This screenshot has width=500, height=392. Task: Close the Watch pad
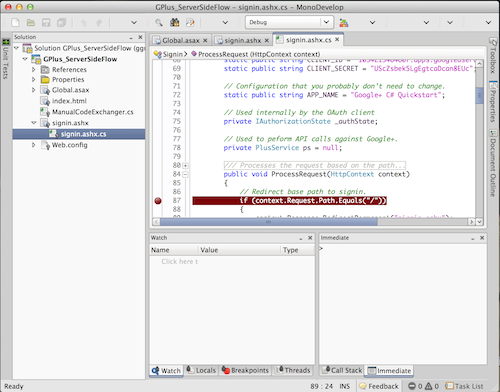click(310, 238)
